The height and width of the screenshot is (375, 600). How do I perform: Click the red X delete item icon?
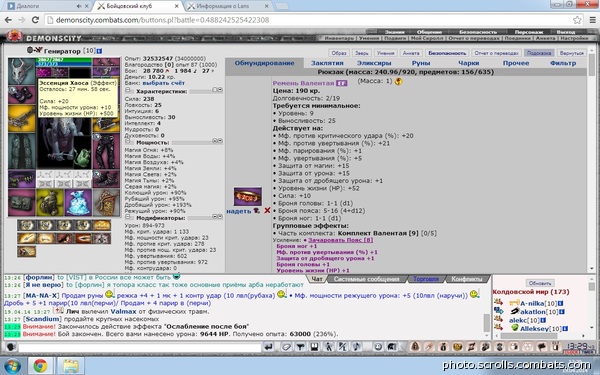click(x=267, y=210)
